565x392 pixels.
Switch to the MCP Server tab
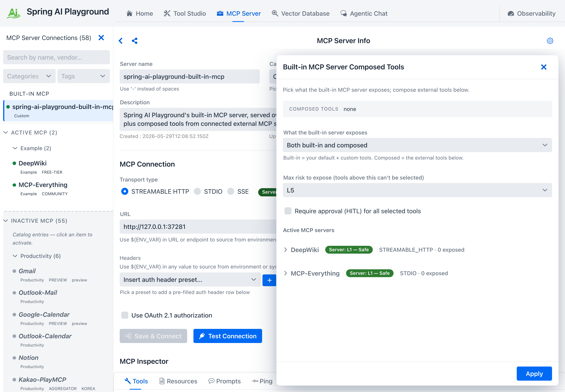pyautogui.click(x=239, y=14)
